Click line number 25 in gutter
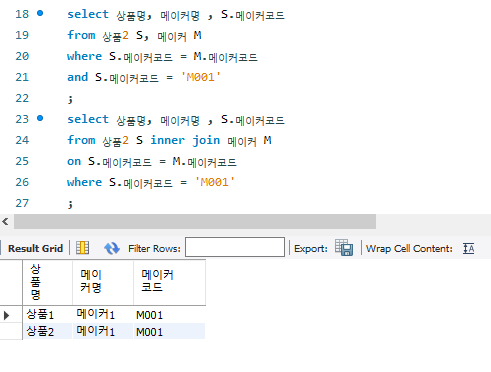Image resolution: width=491 pixels, height=372 pixels. pyautogui.click(x=22, y=161)
